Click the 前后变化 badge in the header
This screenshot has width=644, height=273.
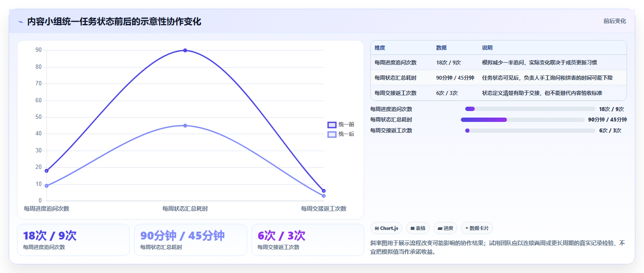point(614,21)
